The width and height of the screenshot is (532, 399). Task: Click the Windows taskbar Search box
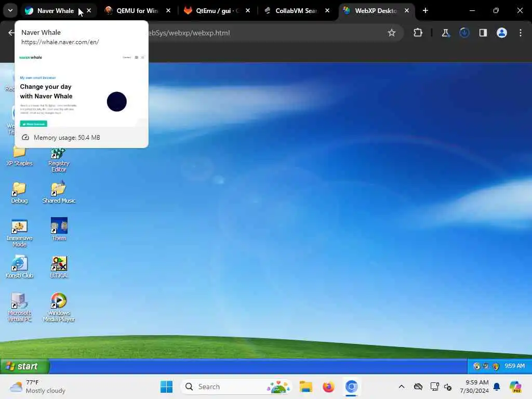click(237, 387)
